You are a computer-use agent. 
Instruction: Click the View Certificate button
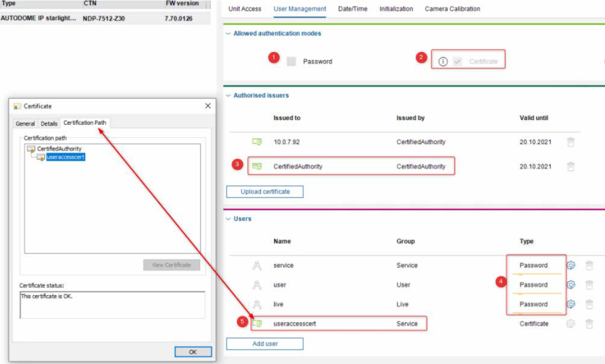[172, 265]
